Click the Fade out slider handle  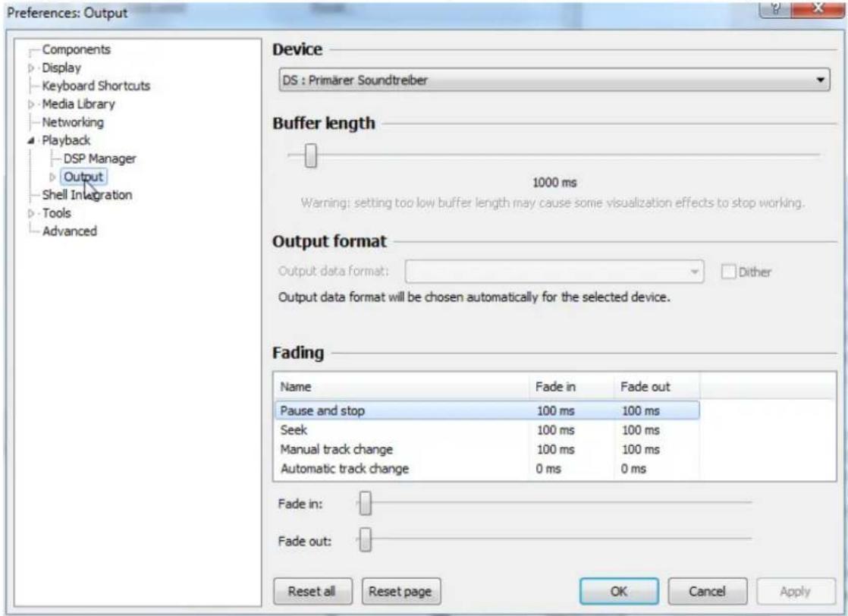(366, 539)
